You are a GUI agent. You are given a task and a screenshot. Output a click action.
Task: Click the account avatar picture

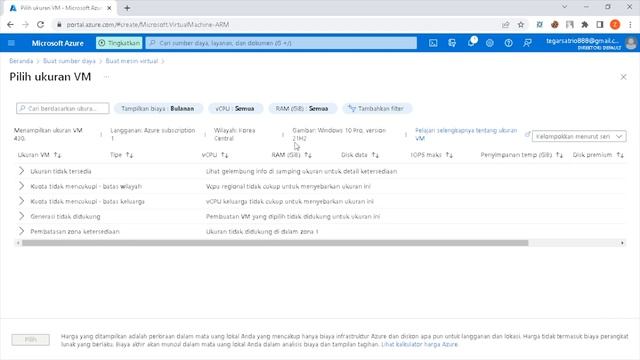631,43
